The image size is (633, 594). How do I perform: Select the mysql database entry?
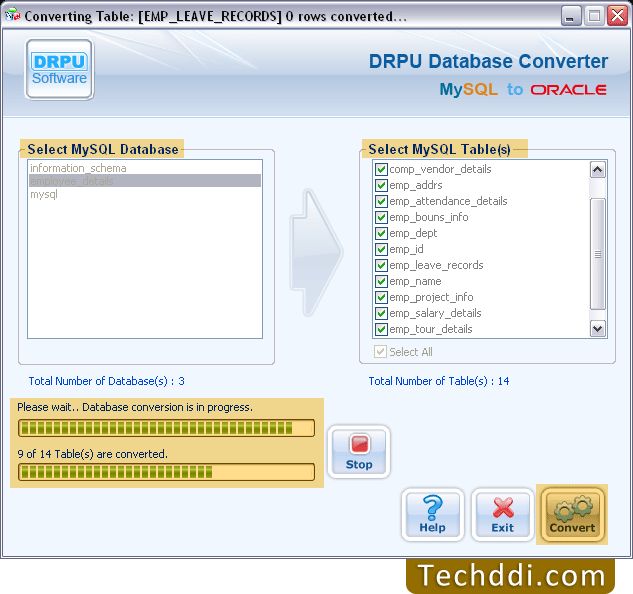click(x=145, y=194)
